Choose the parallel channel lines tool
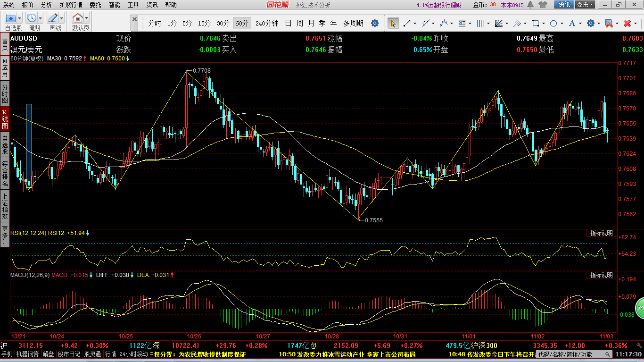This screenshot has width=644, height=362. tap(425, 23)
